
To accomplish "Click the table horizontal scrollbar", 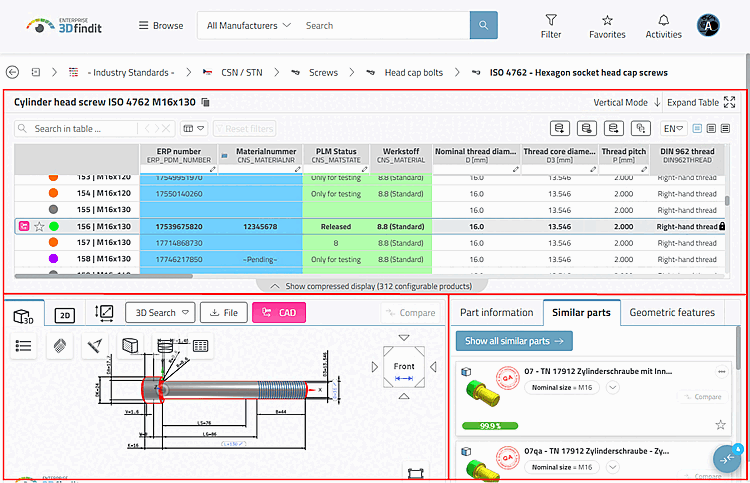I will coord(104,276).
